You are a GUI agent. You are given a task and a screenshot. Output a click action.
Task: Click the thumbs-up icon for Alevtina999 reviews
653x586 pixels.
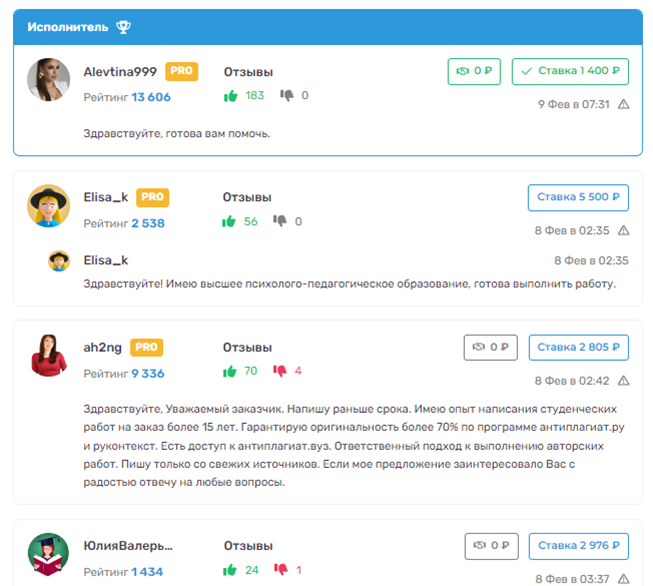point(230,96)
